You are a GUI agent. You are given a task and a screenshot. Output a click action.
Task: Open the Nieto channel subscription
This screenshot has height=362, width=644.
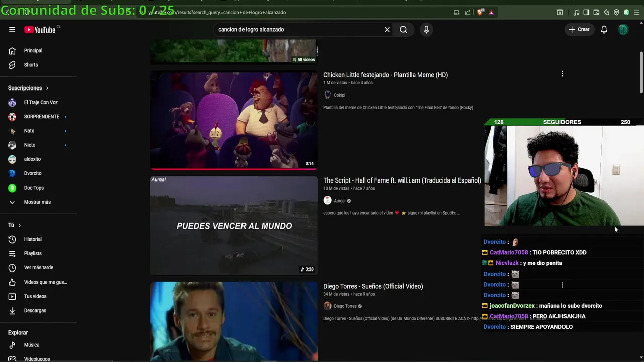tap(30, 145)
